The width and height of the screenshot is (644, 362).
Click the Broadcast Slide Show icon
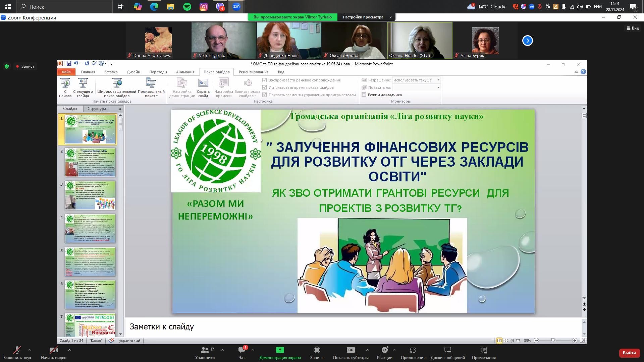click(x=117, y=83)
